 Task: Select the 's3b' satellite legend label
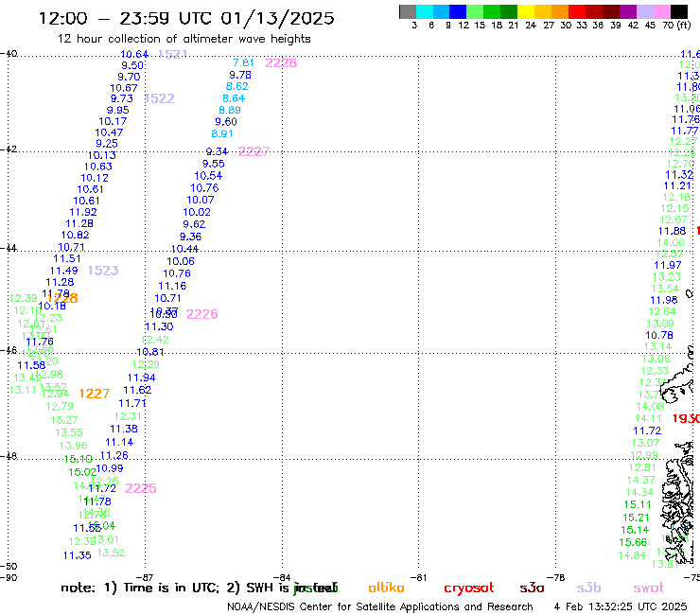(x=588, y=588)
